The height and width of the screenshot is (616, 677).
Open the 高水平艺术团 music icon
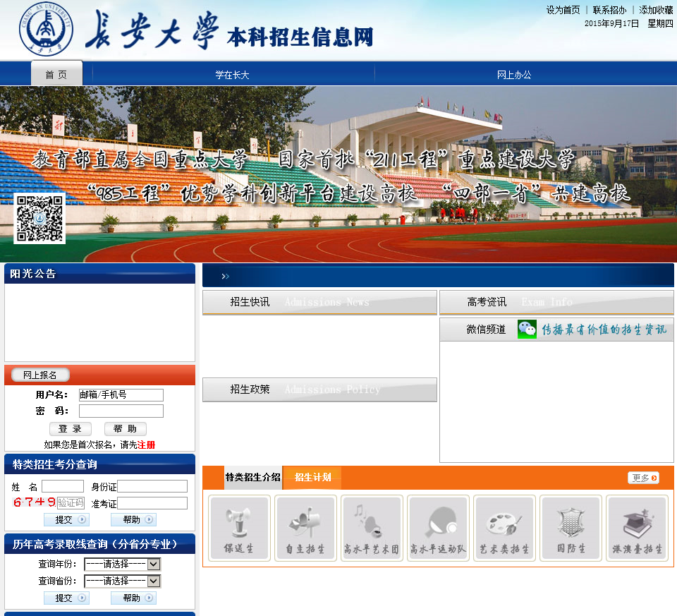click(372, 528)
